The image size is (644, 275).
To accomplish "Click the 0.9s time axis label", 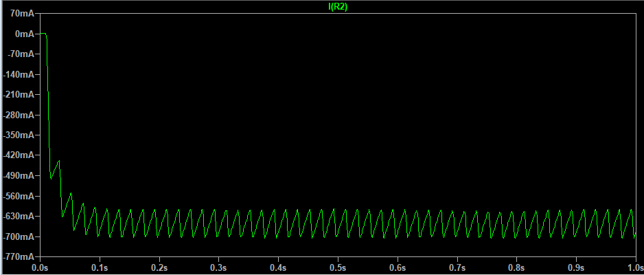I will tap(576, 268).
